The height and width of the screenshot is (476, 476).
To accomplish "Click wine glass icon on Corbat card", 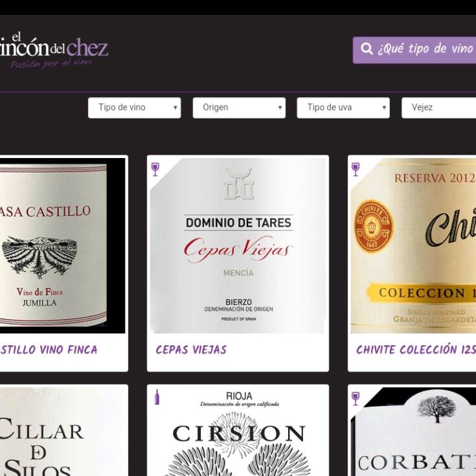I will 356,398.
